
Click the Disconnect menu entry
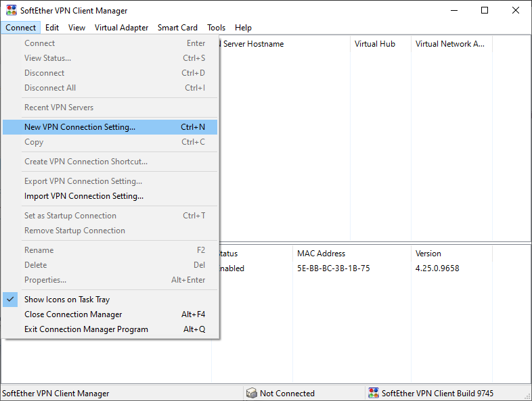pos(110,73)
